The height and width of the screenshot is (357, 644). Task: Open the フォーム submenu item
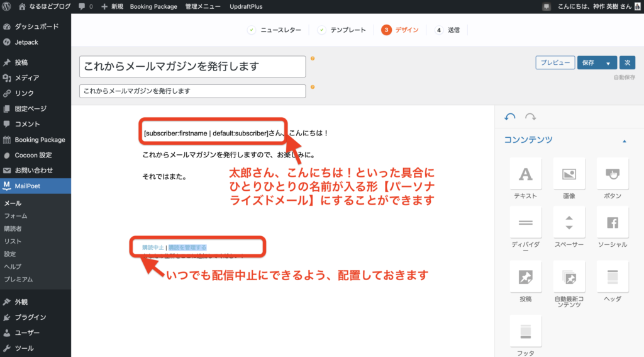coord(16,216)
